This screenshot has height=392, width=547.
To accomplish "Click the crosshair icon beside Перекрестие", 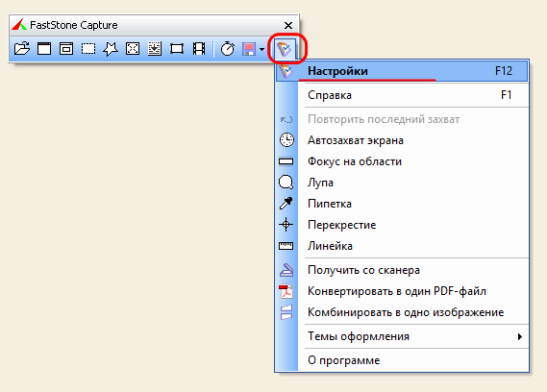I will 286,225.
